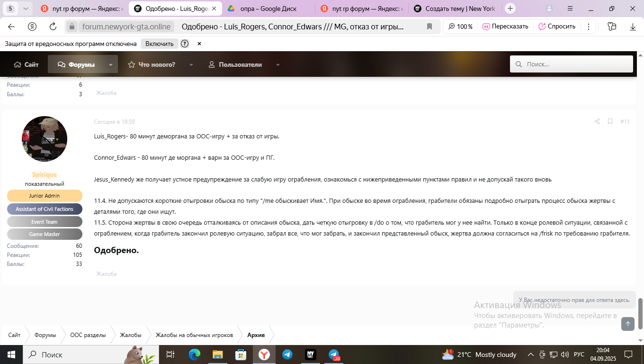Expand the Что нового? dropdown arrow
The image size is (644, 364).
(x=191, y=64)
